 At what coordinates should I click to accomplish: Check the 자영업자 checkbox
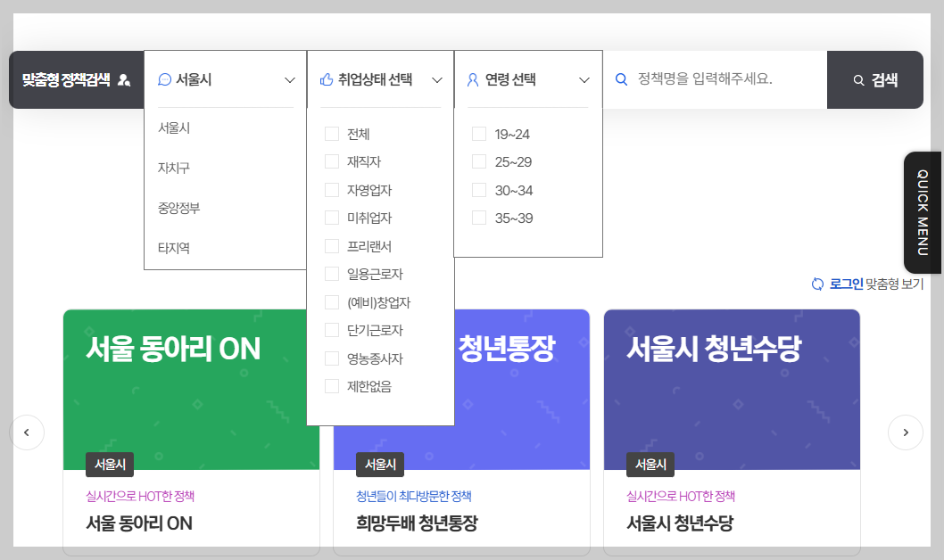(x=332, y=189)
